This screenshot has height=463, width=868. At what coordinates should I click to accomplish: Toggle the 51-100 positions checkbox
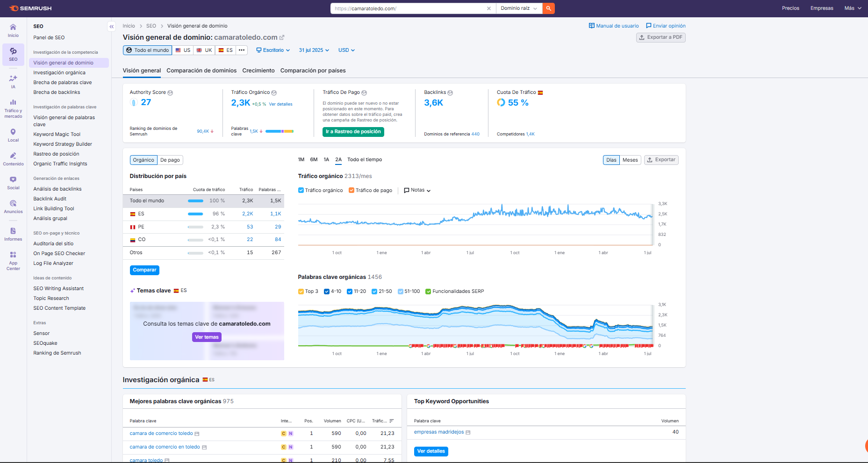click(401, 292)
